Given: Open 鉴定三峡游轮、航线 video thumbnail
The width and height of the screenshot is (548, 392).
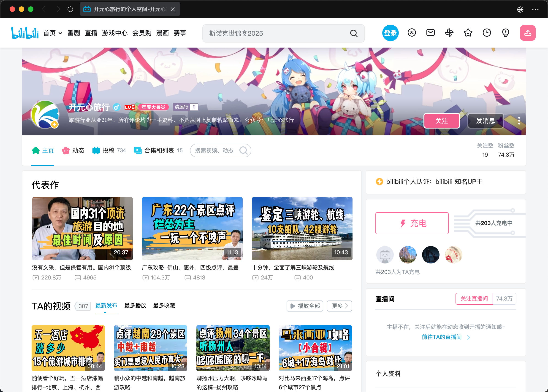Looking at the screenshot, I should pos(302,228).
